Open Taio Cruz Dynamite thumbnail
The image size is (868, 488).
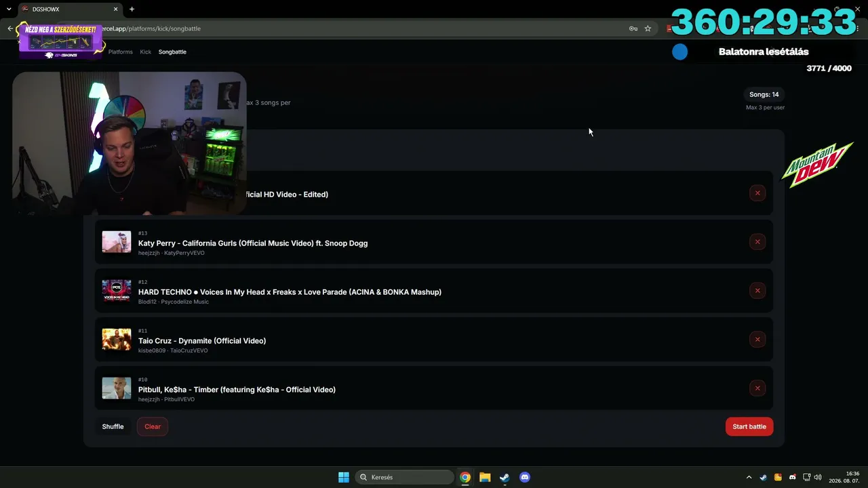117,340
